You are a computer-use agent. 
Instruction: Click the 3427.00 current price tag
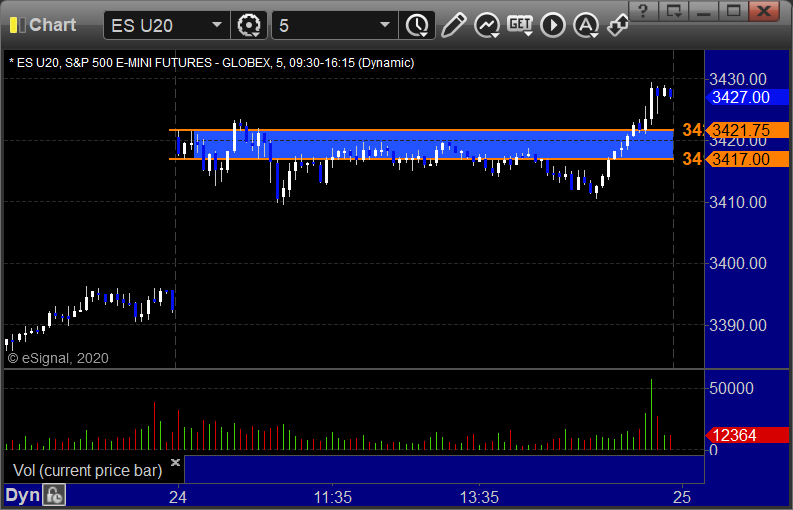(x=746, y=97)
